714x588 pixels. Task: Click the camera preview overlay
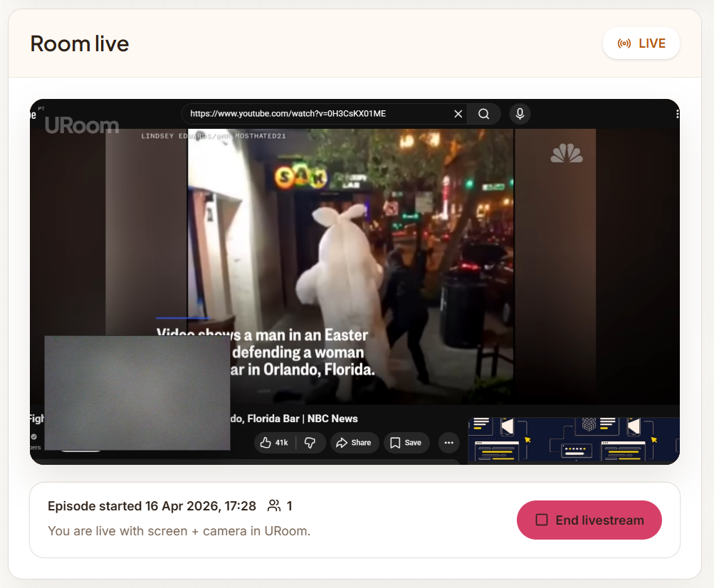tap(137, 393)
